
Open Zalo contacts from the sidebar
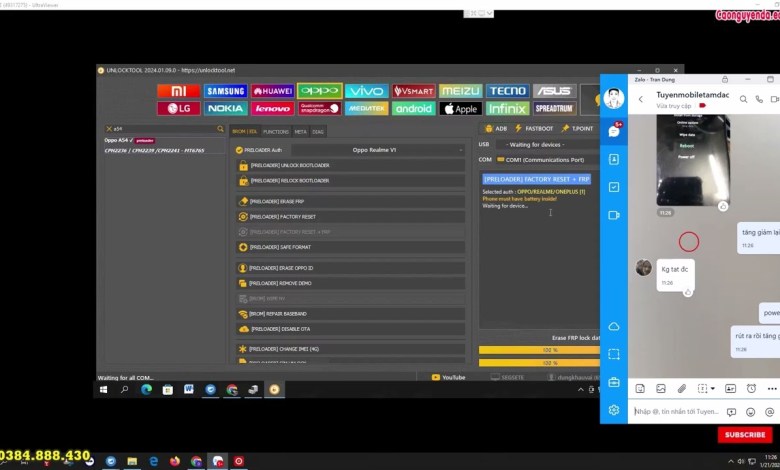614,159
